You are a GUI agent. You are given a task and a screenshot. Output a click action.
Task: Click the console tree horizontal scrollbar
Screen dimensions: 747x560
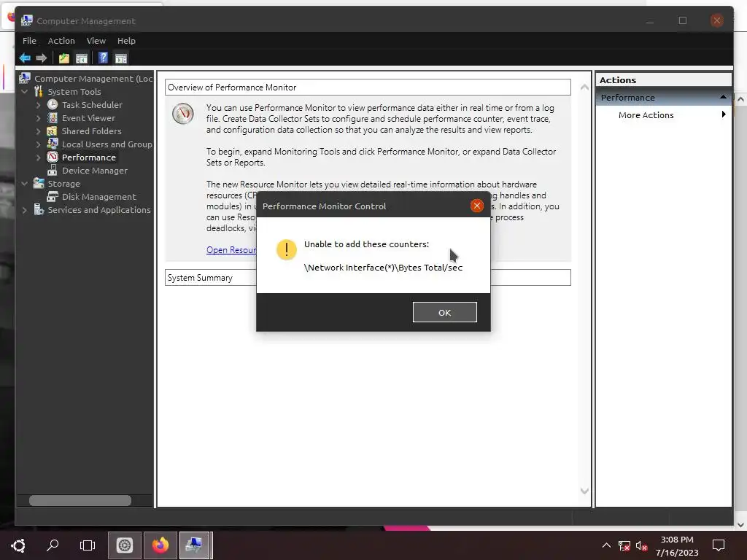pos(80,500)
